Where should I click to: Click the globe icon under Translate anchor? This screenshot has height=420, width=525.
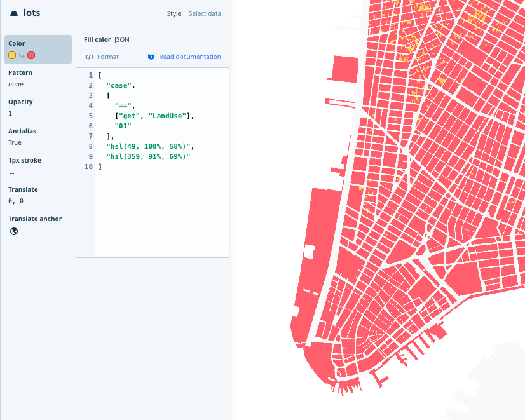pyautogui.click(x=13, y=231)
